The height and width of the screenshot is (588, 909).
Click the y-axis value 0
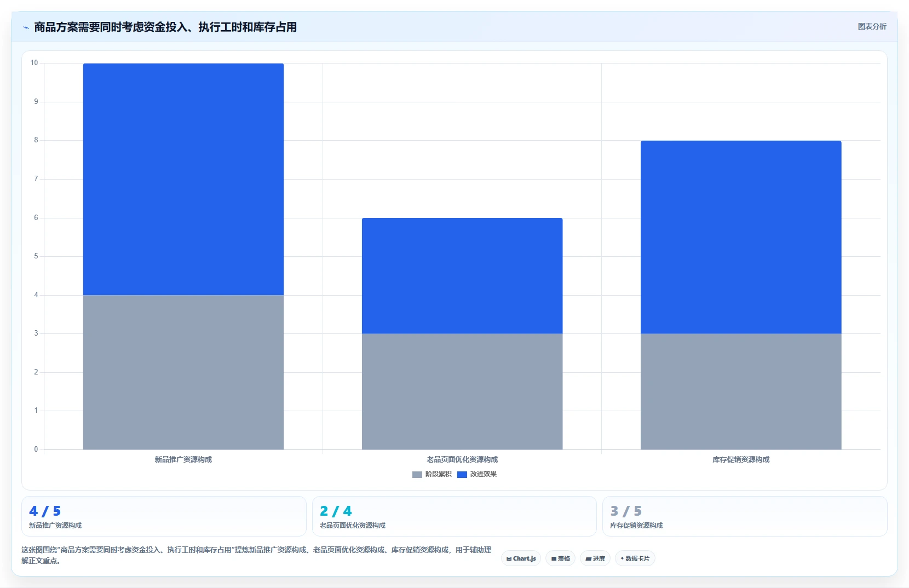[36, 449]
